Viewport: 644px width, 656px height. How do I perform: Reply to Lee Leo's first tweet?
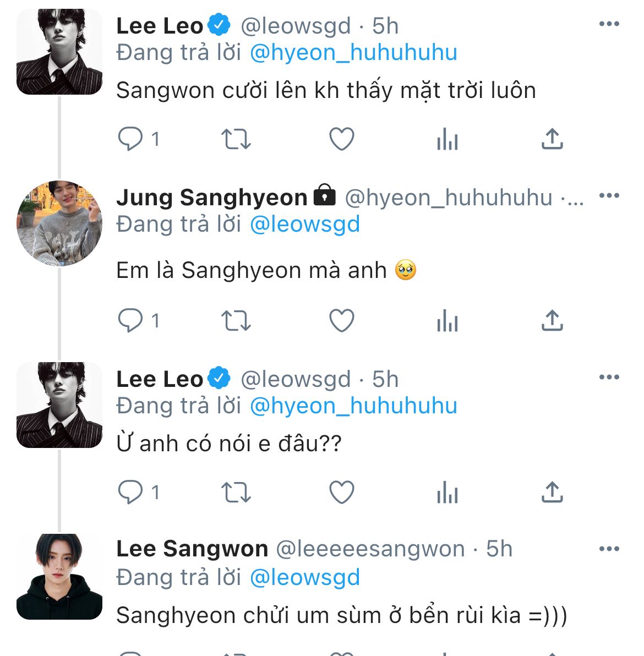coord(131,139)
